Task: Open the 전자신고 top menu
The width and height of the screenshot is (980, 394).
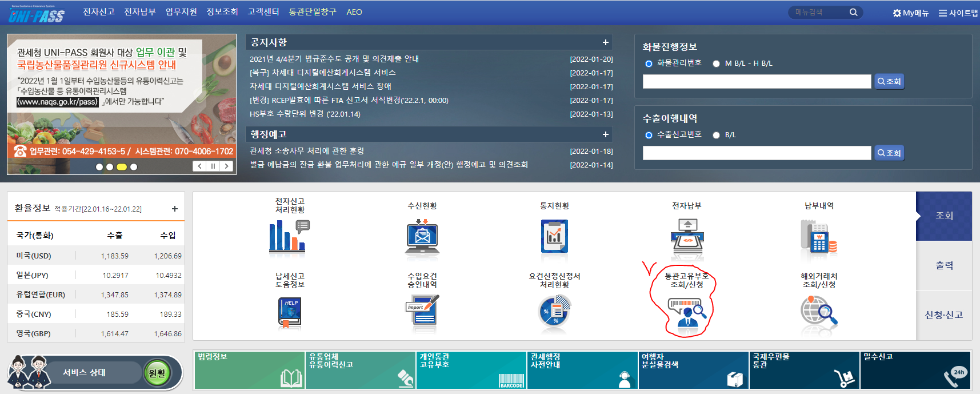Action: (x=99, y=11)
